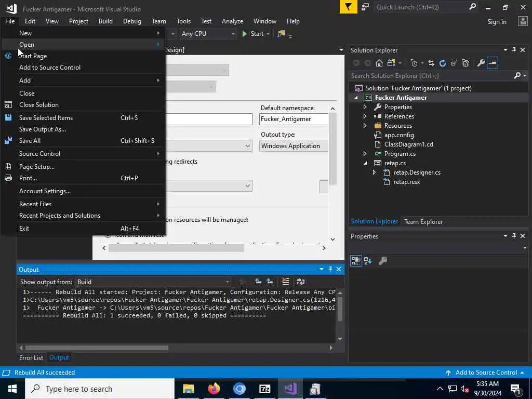Select Recent Projects and Solutions entry
This screenshot has width=532, height=399.
(83, 216)
